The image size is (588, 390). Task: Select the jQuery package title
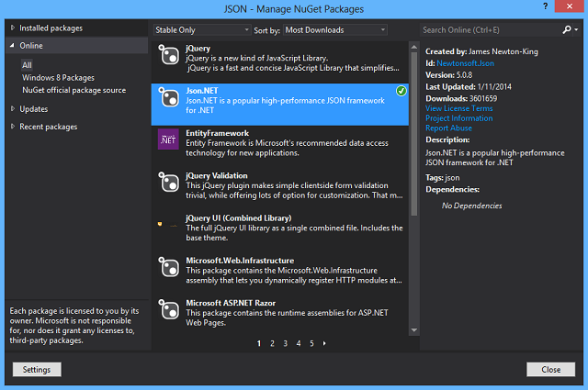(198, 49)
